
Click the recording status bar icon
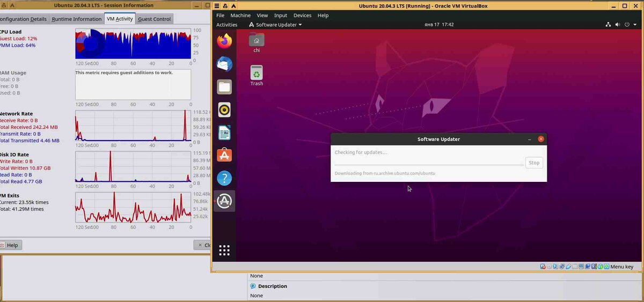click(588, 267)
